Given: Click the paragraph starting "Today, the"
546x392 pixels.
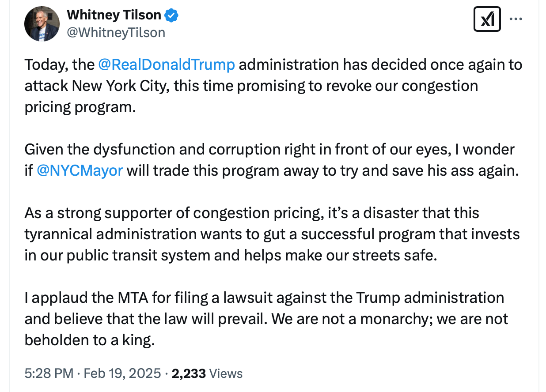Looking at the screenshot, I should 265,86.
